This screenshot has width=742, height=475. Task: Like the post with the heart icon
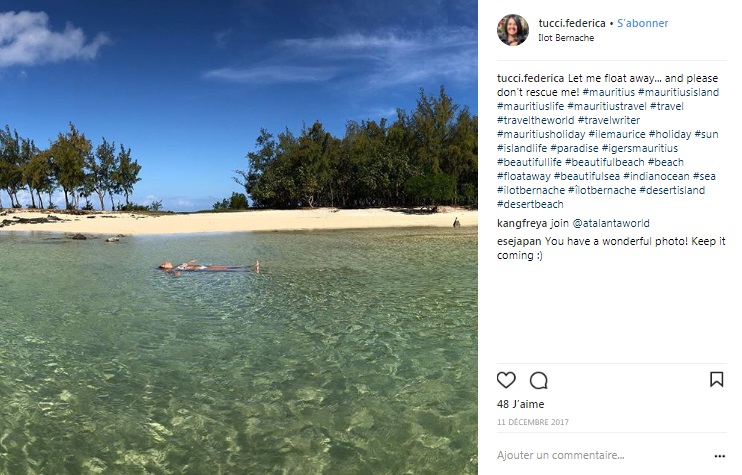coord(506,380)
